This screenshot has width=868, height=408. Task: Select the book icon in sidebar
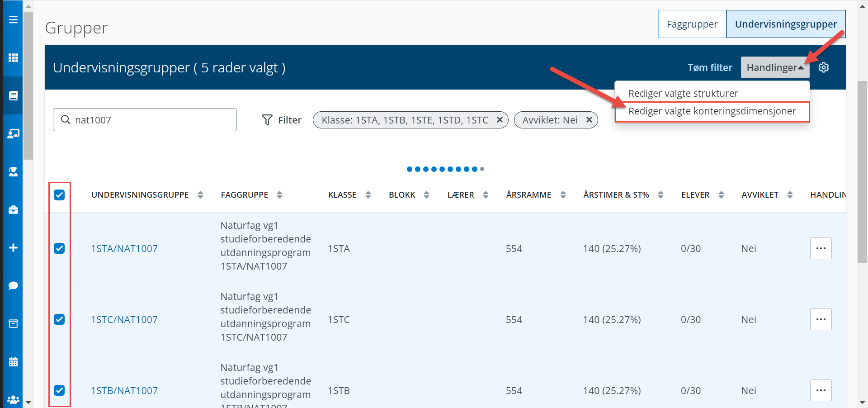[x=13, y=95]
